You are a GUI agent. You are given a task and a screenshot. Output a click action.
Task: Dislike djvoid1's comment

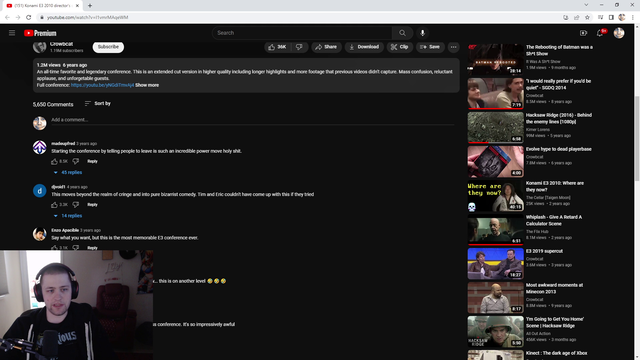(76, 204)
